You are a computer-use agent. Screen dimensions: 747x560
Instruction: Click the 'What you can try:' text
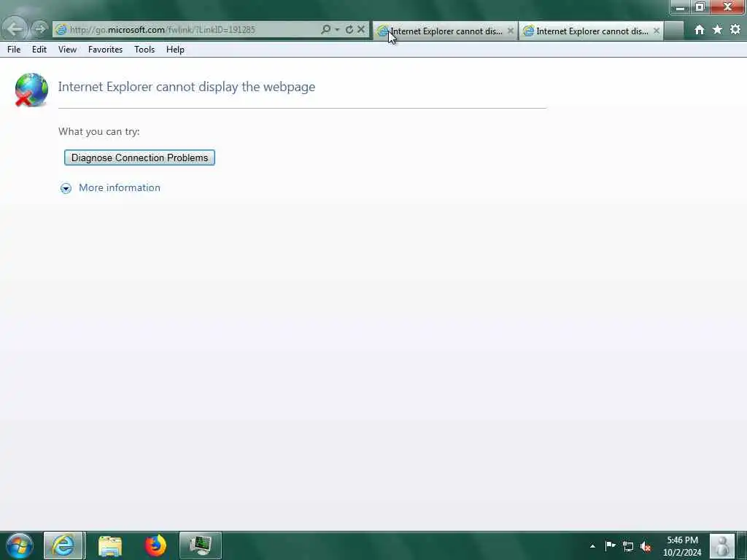(99, 131)
